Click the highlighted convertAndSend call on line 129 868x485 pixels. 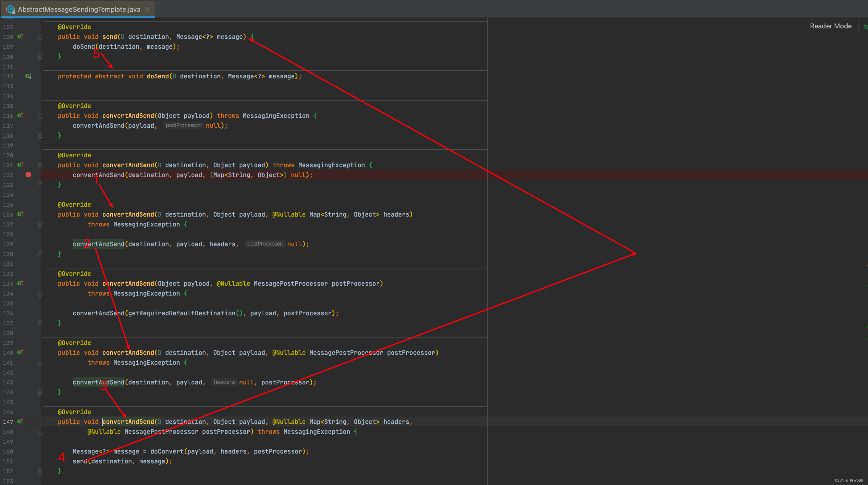click(x=98, y=244)
